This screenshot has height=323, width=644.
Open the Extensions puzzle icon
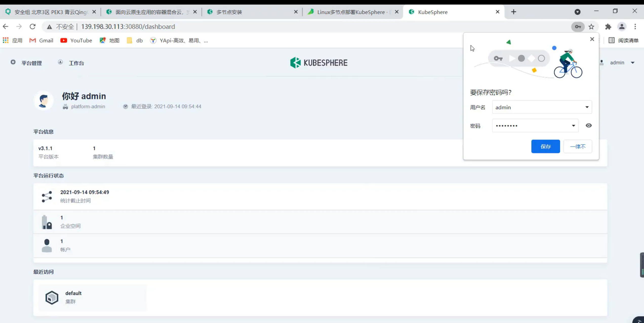tap(608, 27)
